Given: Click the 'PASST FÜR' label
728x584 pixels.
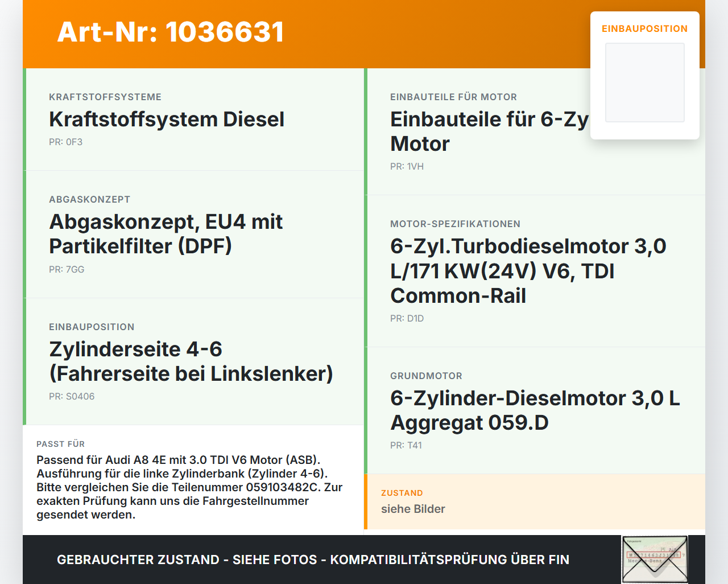Looking at the screenshot, I should click(61, 444).
